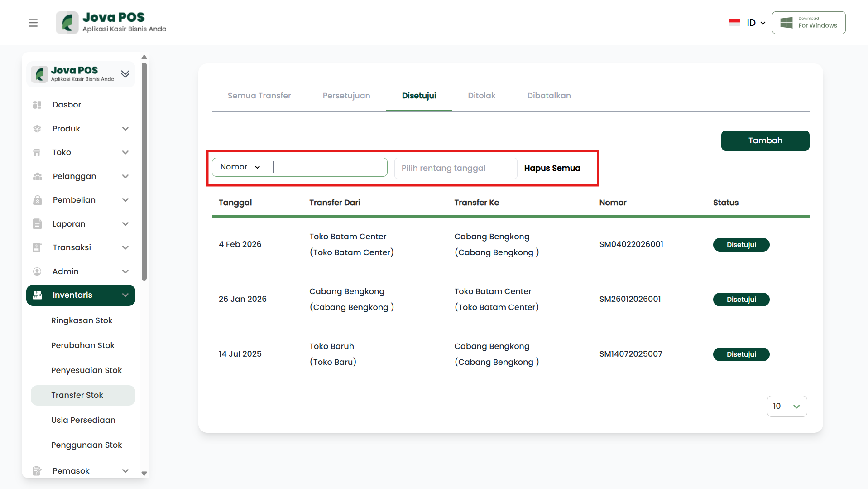Open the hamburger menu icon
This screenshot has width=868, height=489.
(x=33, y=23)
